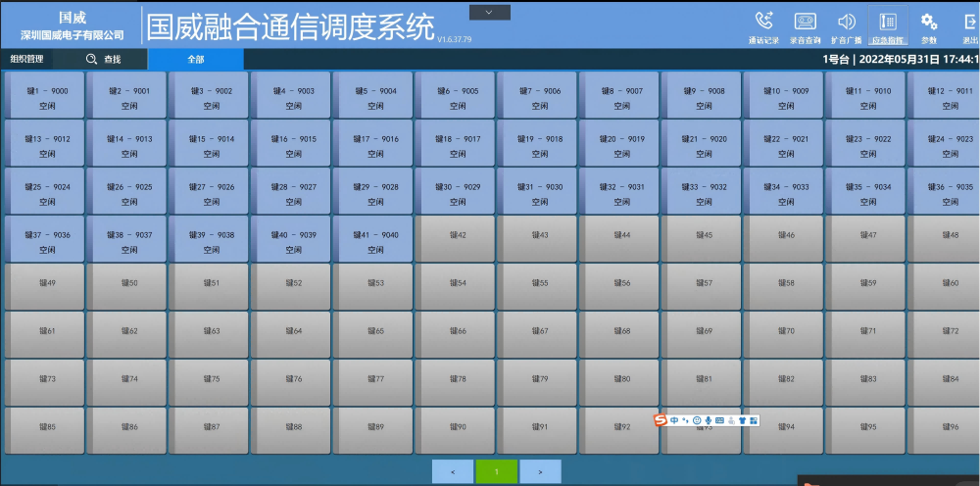This screenshot has height=486, width=980.
Task: Click empty key 键49
Action: (x=44, y=287)
